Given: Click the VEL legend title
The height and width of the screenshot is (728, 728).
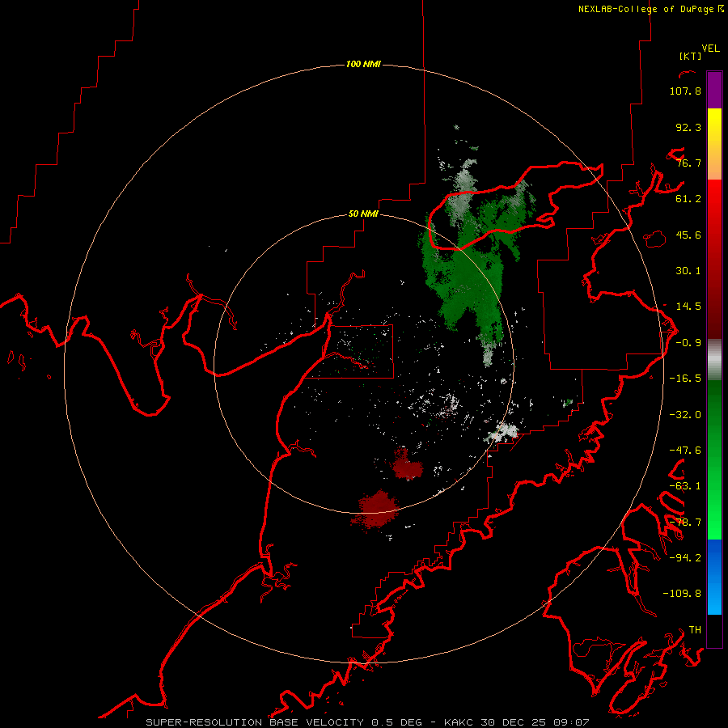Looking at the screenshot, I should point(710,49).
